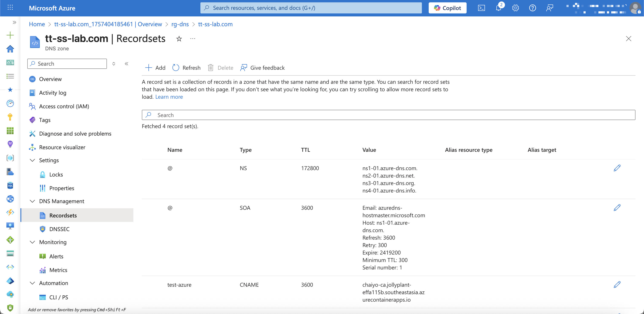Click the Home breadcrumb

coord(37,24)
